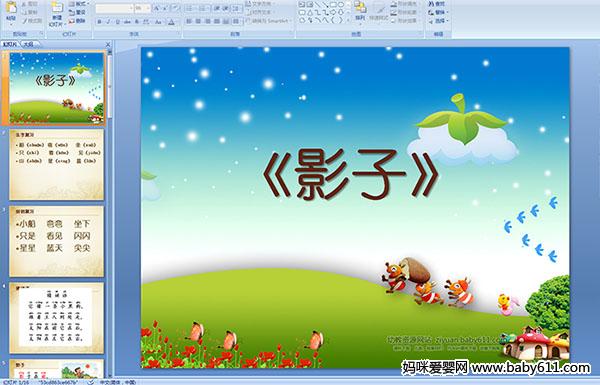Toggle Italic formatting
Screen dimensions: 600x385
pyautogui.click(x=108, y=22)
